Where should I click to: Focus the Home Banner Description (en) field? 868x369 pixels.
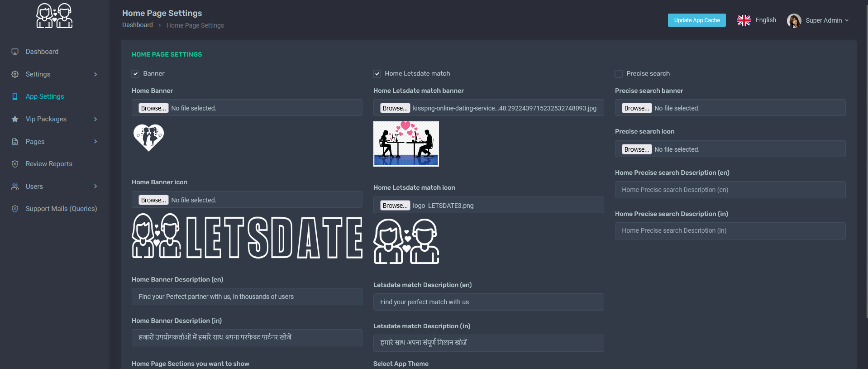click(247, 297)
